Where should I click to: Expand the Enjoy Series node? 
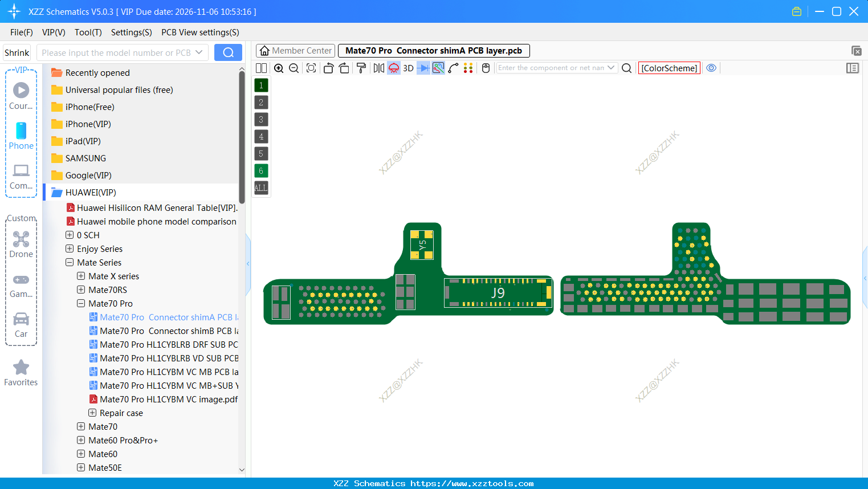(70, 248)
